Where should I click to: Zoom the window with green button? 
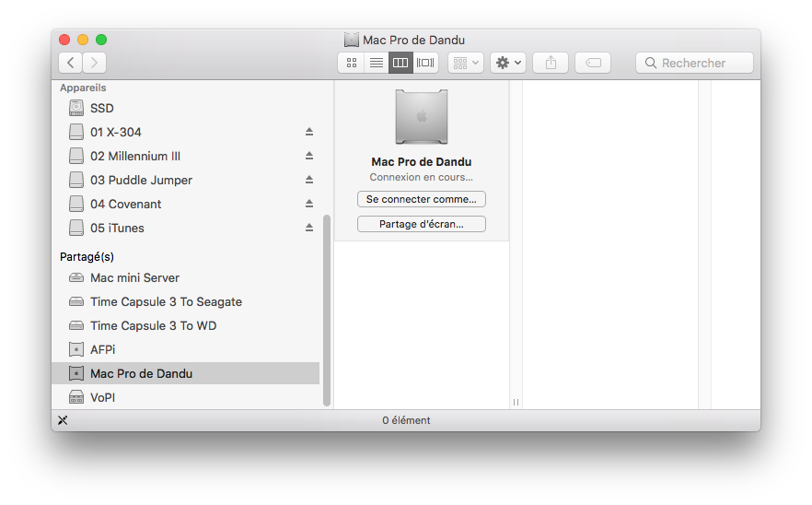(101, 40)
